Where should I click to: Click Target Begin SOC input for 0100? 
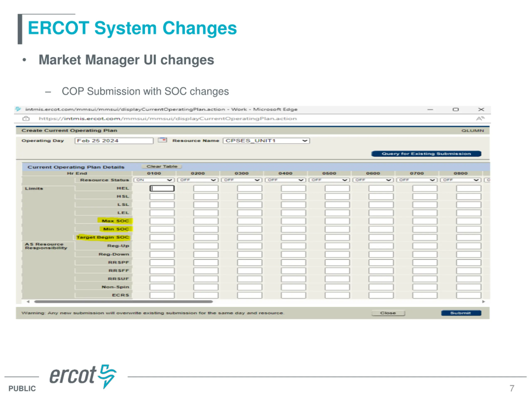(x=162, y=237)
